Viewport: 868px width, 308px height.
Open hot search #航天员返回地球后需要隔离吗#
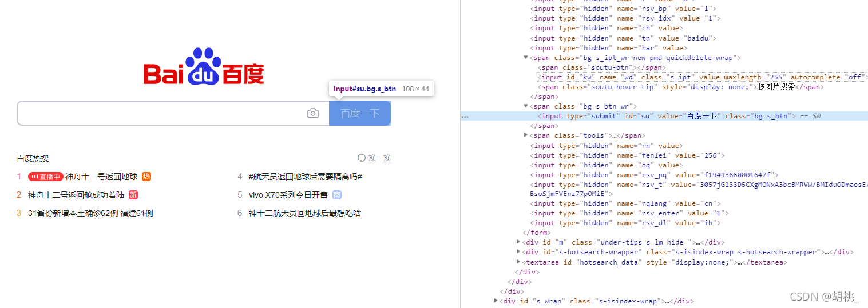tap(306, 177)
